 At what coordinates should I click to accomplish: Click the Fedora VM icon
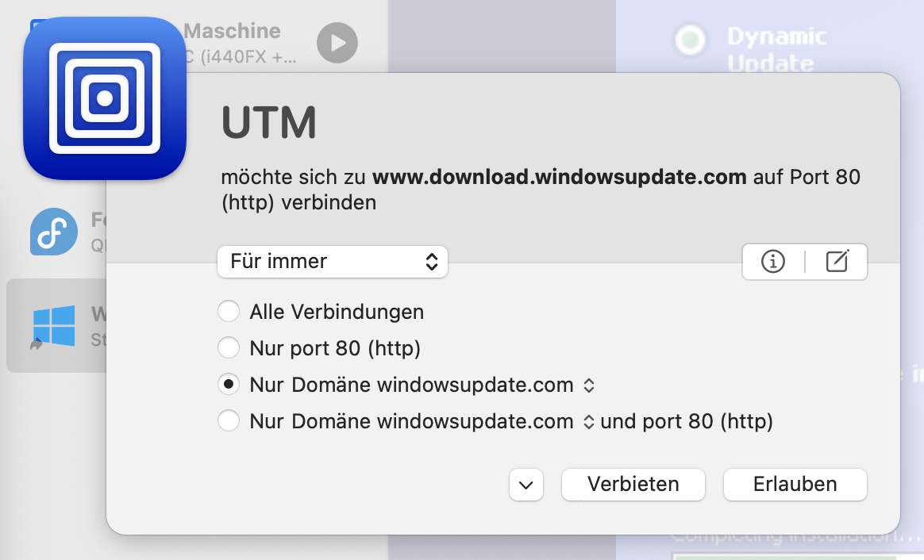pos(52,232)
